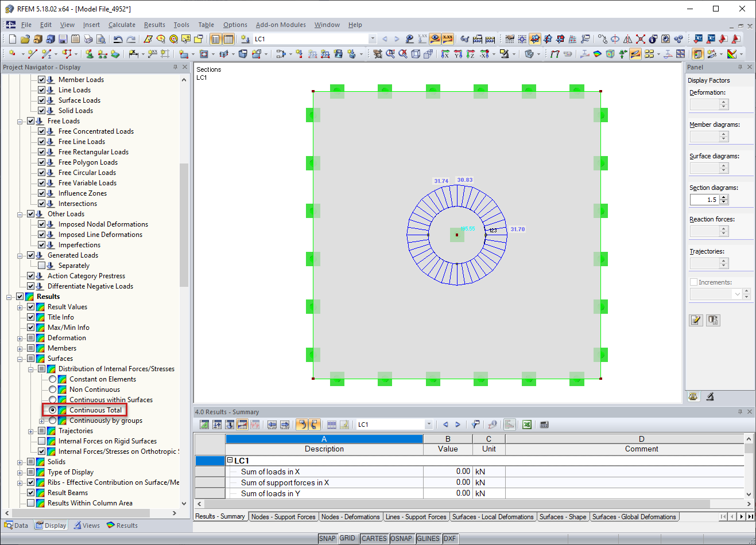Screen dimensions: 756x545
Task: Open the Results menu
Action: click(x=154, y=25)
